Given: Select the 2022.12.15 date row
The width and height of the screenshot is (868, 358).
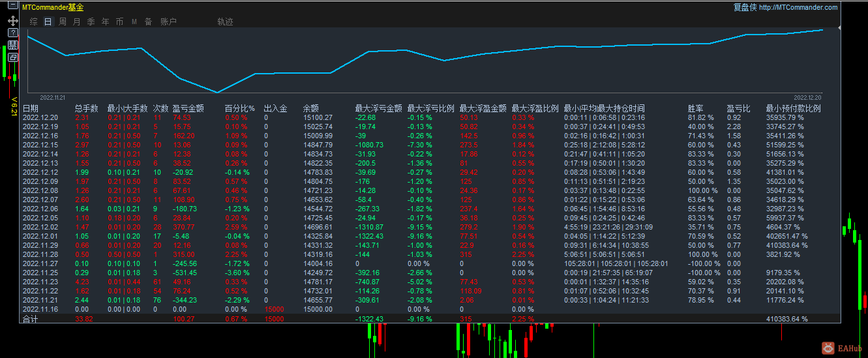Looking at the screenshot, I should tap(40, 145).
